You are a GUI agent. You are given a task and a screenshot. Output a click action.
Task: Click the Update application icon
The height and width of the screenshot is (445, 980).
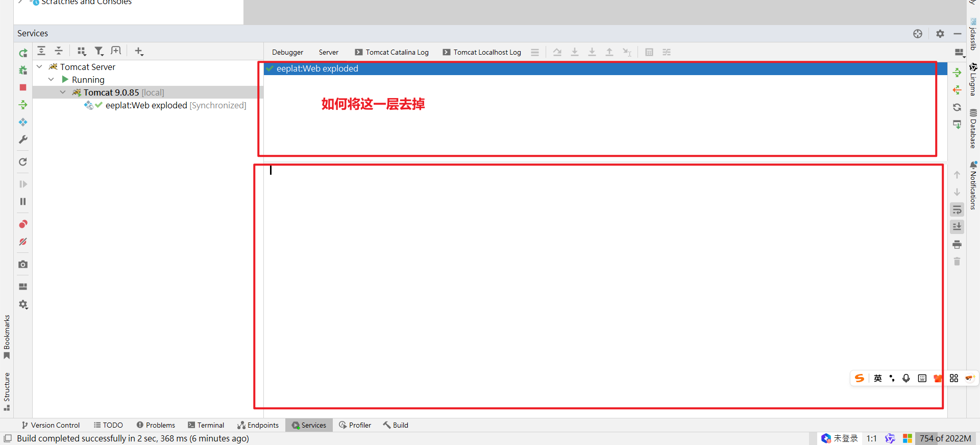(x=23, y=122)
